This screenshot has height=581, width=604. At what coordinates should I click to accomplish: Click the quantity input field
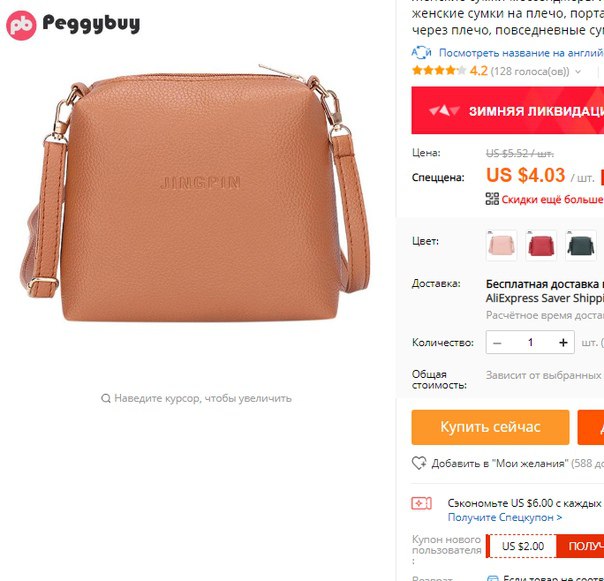point(530,342)
